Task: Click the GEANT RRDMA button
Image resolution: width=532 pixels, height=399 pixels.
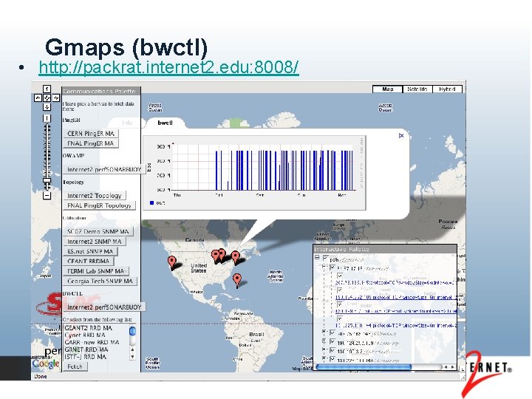Action: pyautogui.click(x=88, y=262)
